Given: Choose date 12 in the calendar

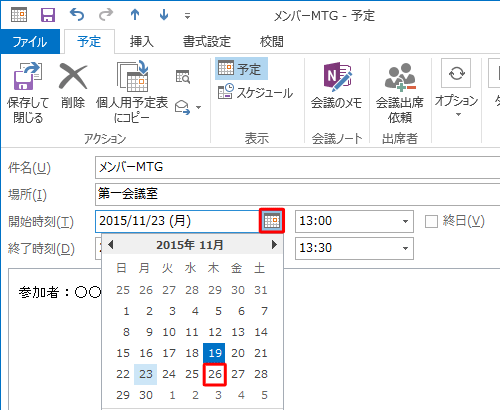Looking at the screenshot, I should coord(215,332).
